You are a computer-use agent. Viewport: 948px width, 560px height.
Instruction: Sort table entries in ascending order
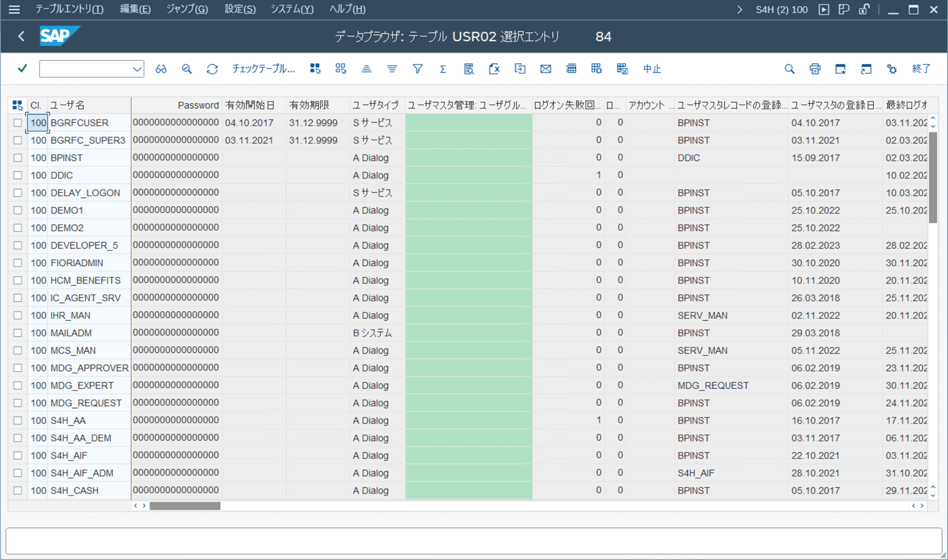366,68
